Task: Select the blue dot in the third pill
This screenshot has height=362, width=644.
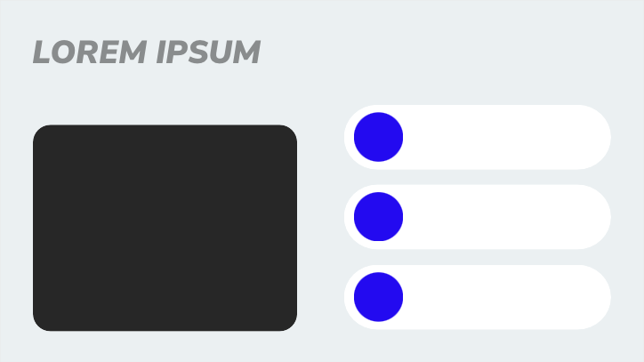Action: 378,297
